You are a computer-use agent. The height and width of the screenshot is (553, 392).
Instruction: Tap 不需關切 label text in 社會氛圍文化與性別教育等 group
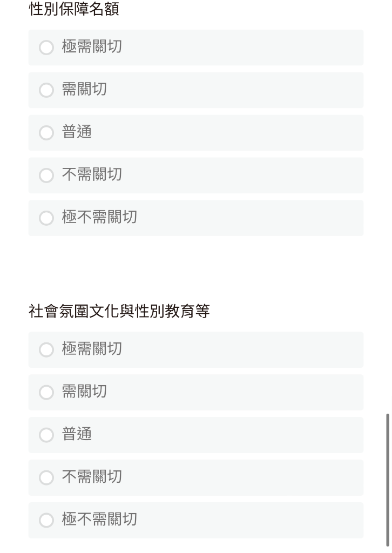[x=92, y=477]
